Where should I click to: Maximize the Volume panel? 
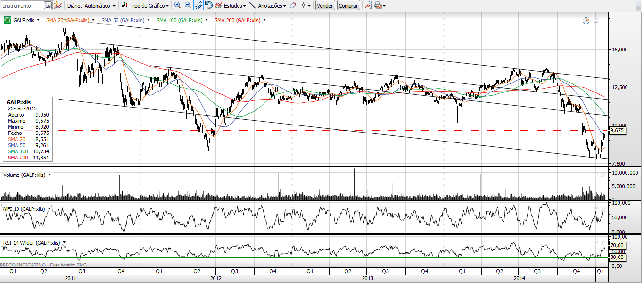596,175
